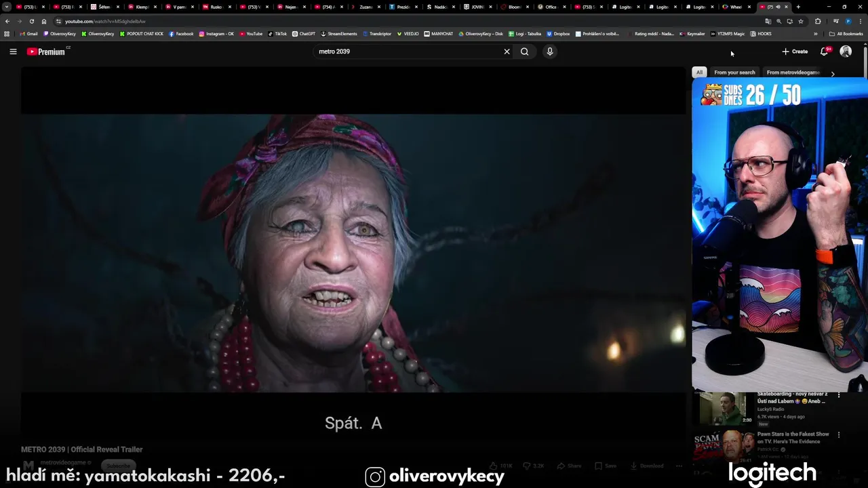
Task: Open the HOOKS bookmark
Action: click(x=761, y=34)
